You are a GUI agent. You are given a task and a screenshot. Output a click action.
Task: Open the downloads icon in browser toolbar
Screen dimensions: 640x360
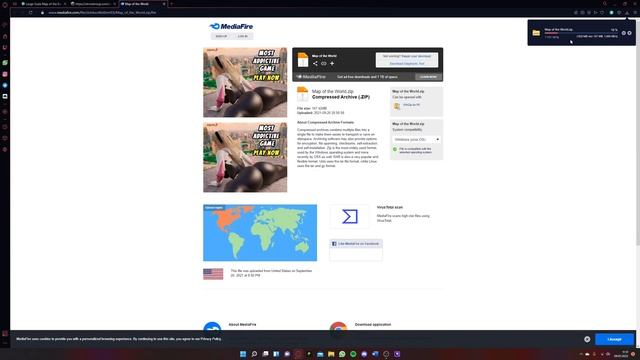[x=627, y=13]
